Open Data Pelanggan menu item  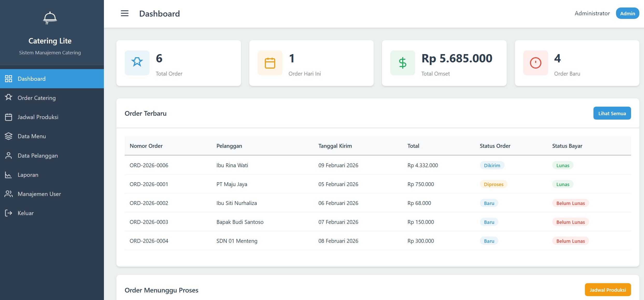[38, 156]
